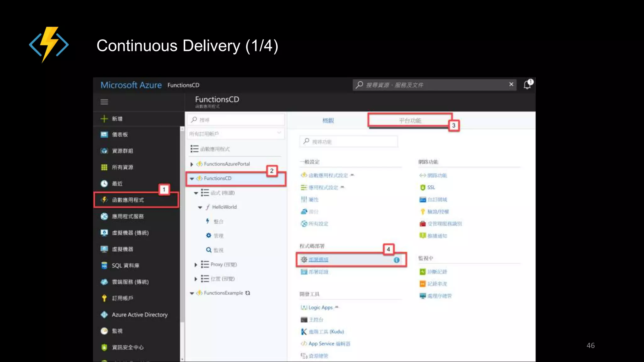This screenshot has height=362, width=644.
Task: Select 函數應用程式 lightning icon in sidebar
Action: click(x=104, y=200)
